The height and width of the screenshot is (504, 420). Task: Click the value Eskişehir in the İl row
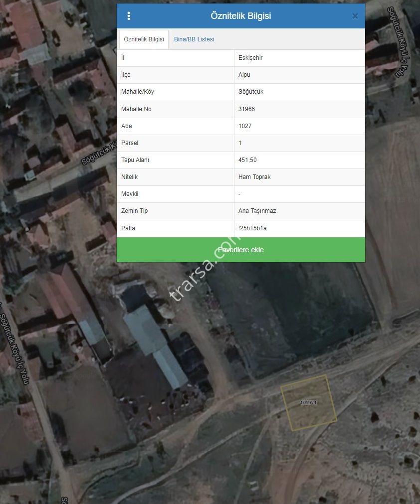pos(250,58)
